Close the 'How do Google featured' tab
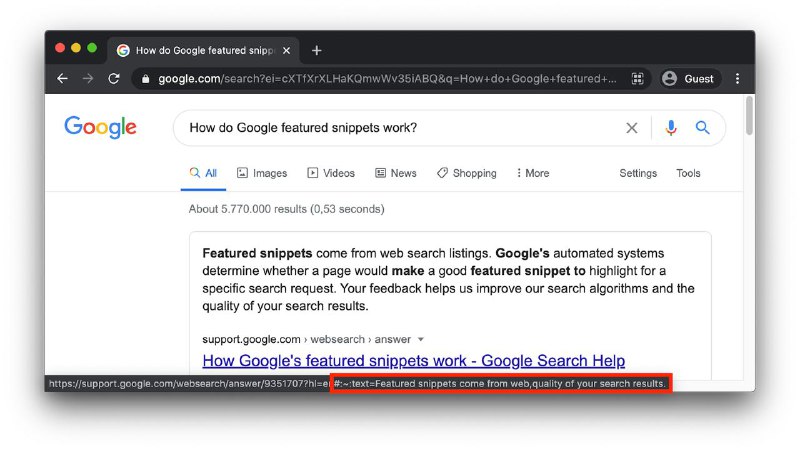Image resolution: width=800 pixels, height=451 pixels. pos(287,51)
